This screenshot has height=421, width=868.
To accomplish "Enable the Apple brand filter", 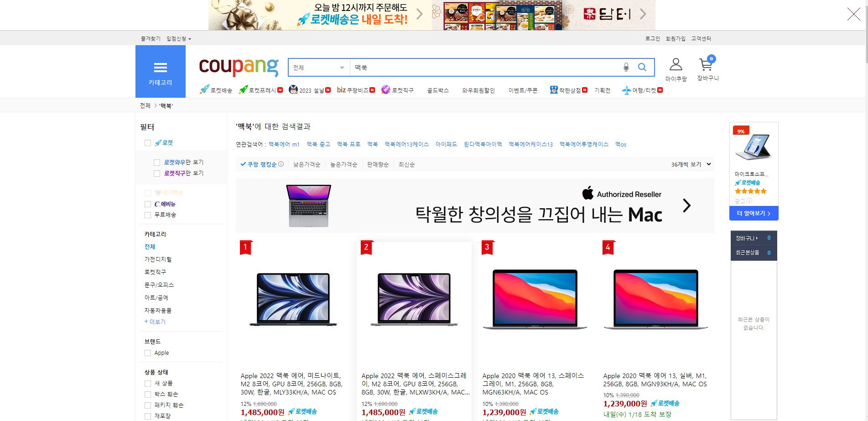I will (x=147, y=353).
